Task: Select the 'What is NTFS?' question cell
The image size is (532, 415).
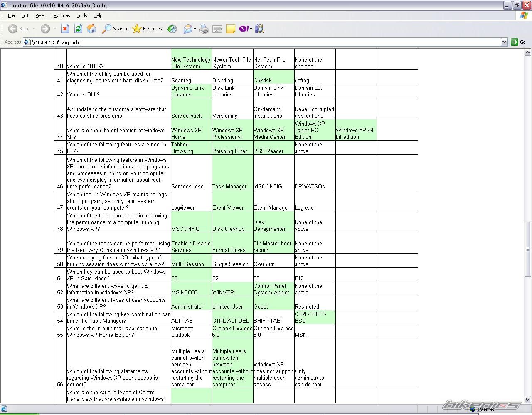Action: click(118, 59)
